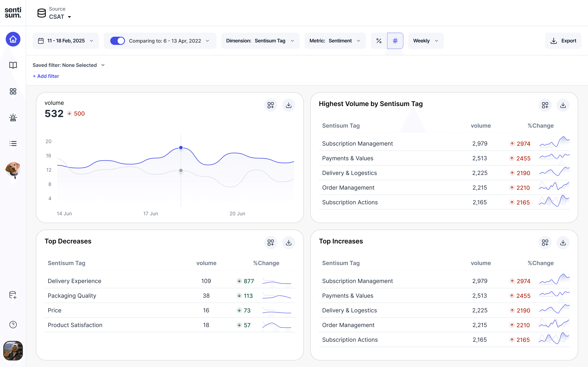Open the alerts siren icon in sidebar
Screen dimensions: 588x367
coord(13,118)
